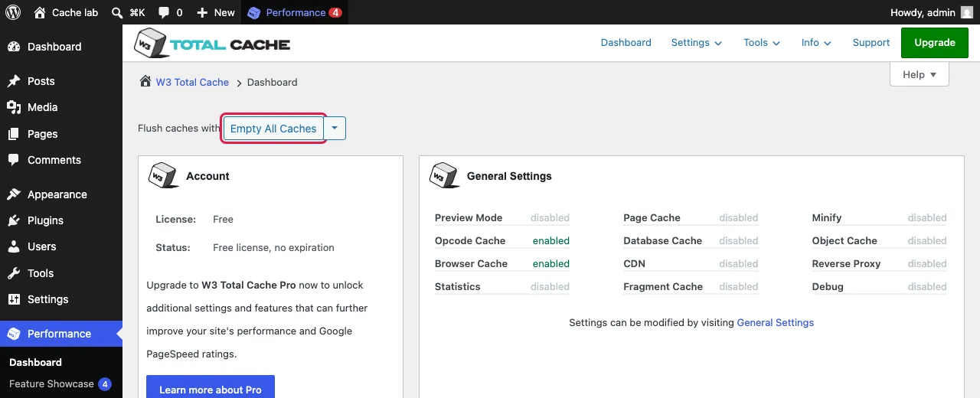
Task: Click the Settings sliders icon in sidebar
Action: click(14, 299)
